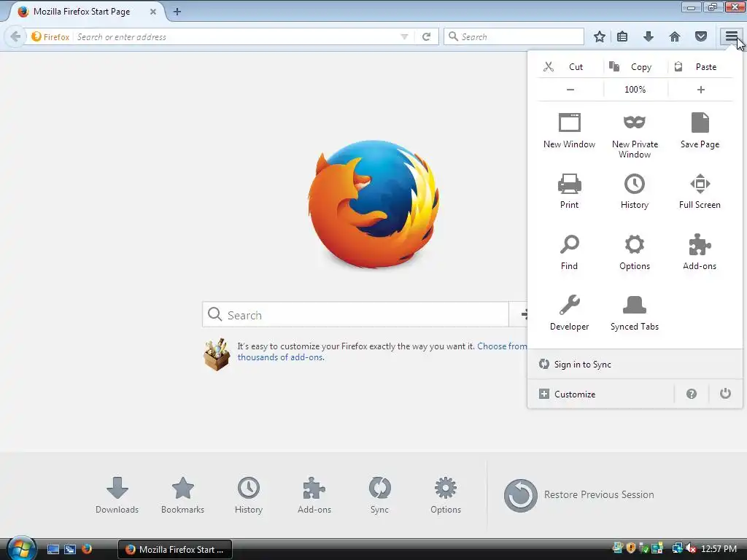Click the Firefox identity label in address bar

click(50, 36)
